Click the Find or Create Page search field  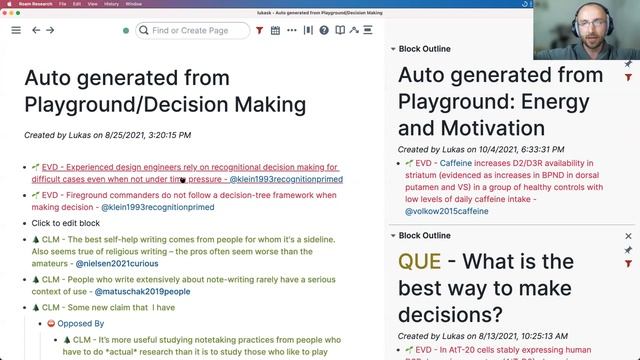[x=193, y=31]
